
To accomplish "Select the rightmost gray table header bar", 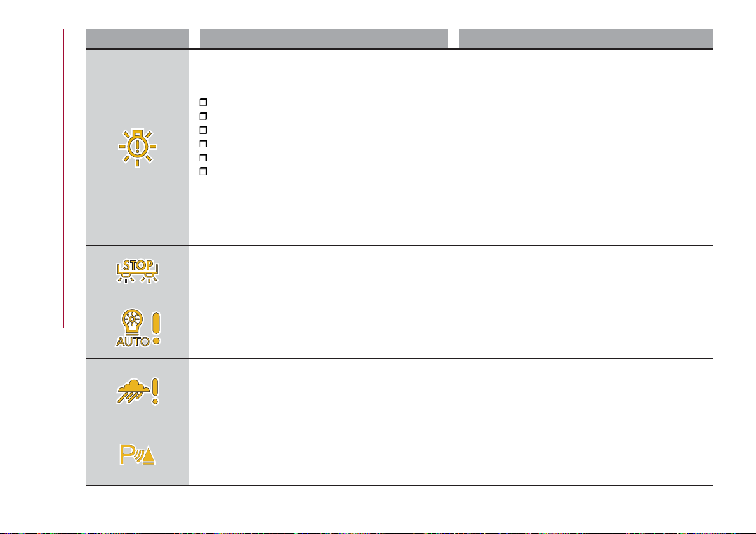I will point(585,39).
